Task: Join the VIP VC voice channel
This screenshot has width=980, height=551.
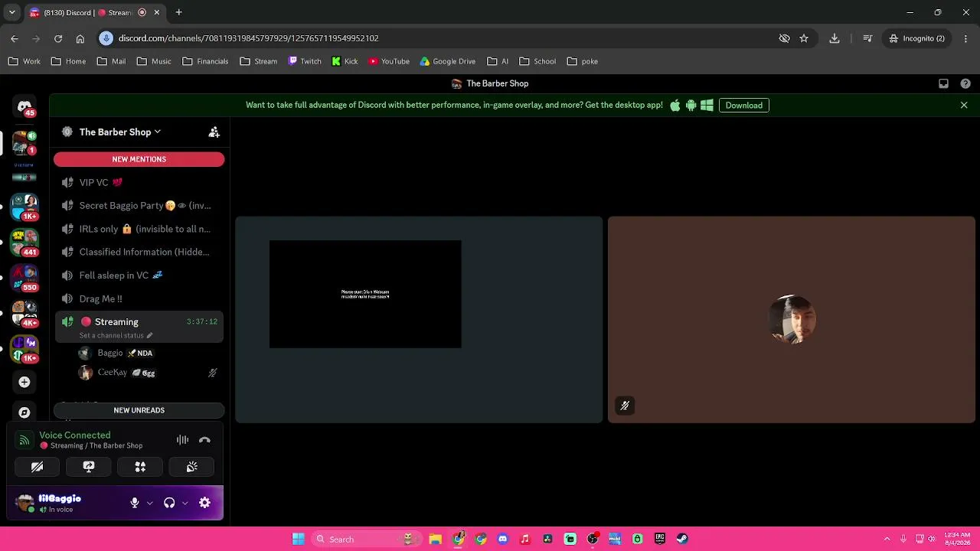Action: coord(139,183)
